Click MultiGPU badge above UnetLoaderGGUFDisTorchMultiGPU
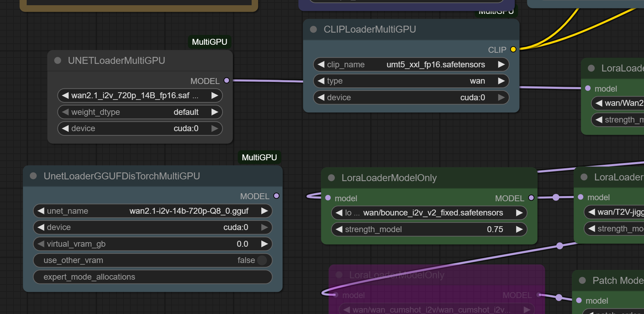The width and height of the screenshot is (644, 314). click(259, 158)
